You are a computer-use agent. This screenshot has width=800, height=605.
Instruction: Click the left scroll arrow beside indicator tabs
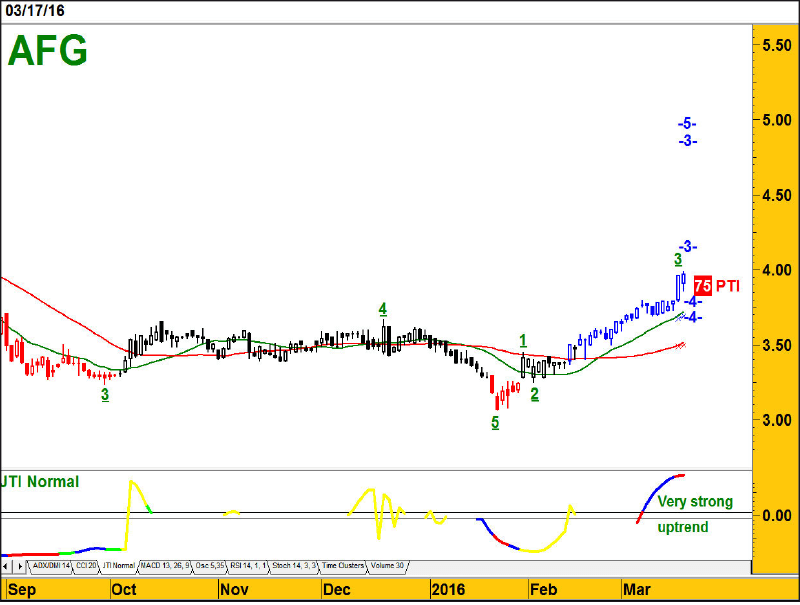[x=9, y=566]
